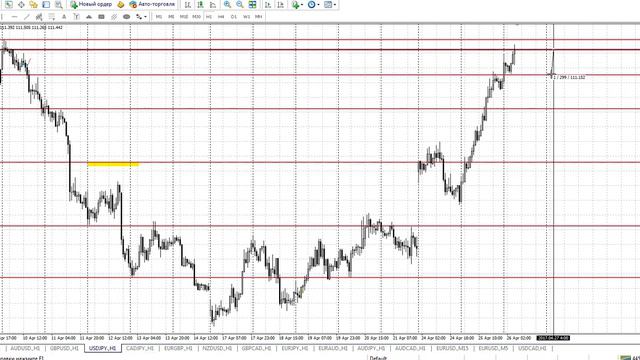Viewport: 640px width, 360px height.
Task: Select the trendline drawing tool
Action: [x=27, y=17]
